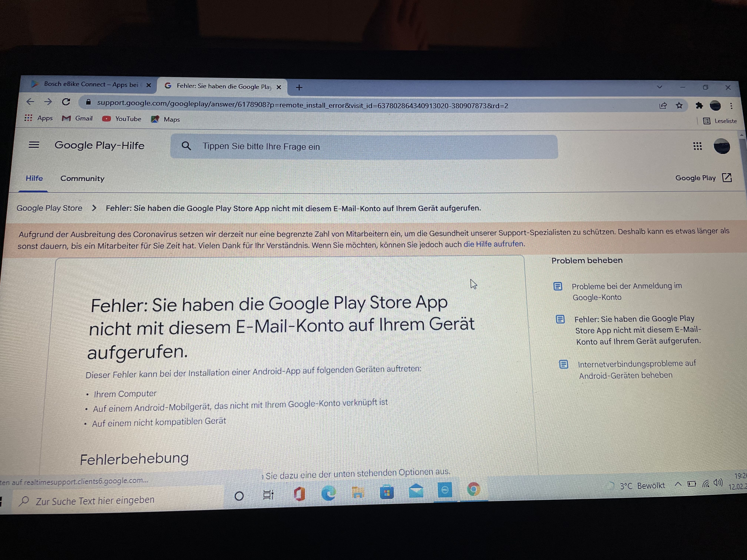Open the Gmail bookmark

[77, 118]
